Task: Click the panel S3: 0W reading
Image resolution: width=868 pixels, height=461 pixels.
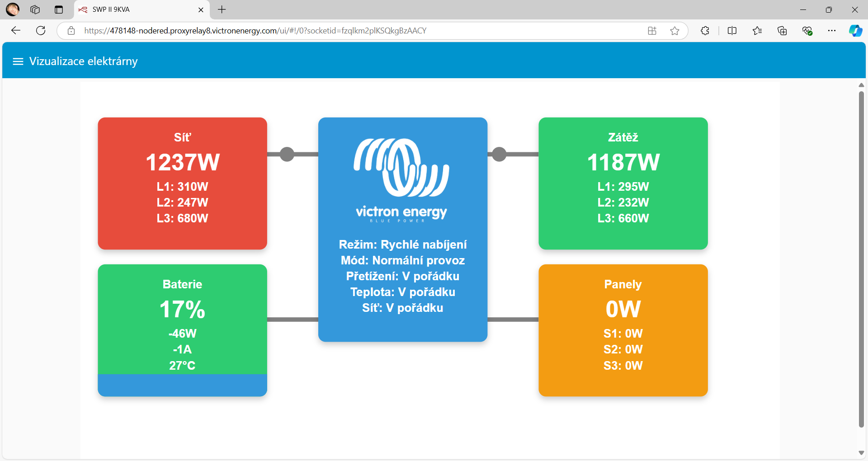Action: coord(623,366)
